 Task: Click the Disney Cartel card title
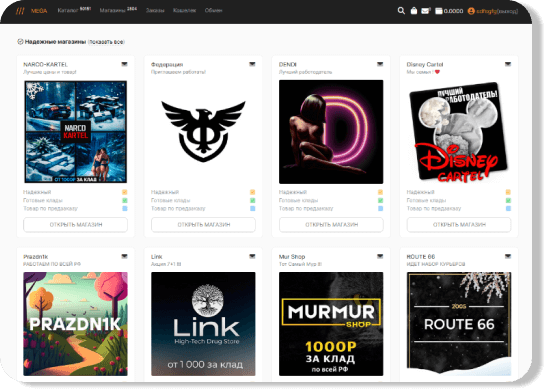tap(425, 64)
